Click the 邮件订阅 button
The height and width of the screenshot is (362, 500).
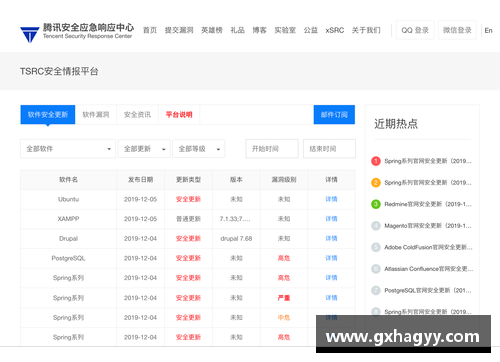pyautogui.click(x=334, y=115)
